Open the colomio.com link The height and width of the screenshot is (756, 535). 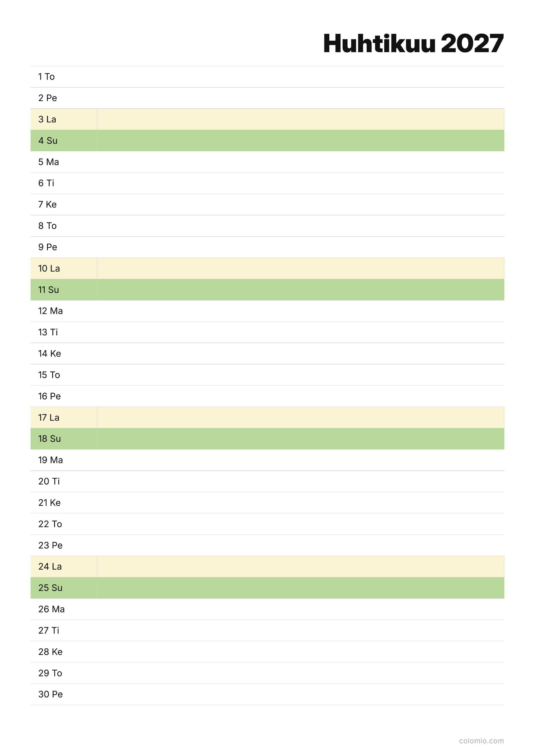pyautogui.click(x=481, y=741)
